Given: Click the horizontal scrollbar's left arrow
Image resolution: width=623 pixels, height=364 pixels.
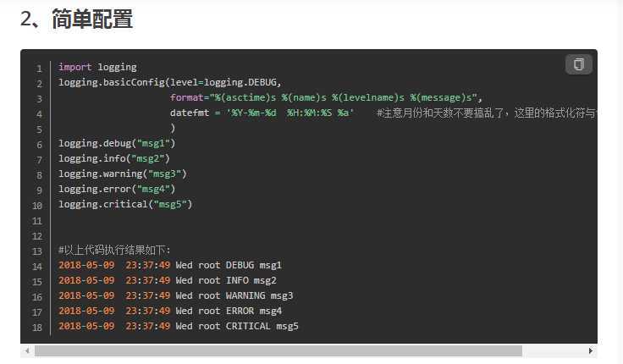Looking at the screenshot, I should click(x=27, y=350).
